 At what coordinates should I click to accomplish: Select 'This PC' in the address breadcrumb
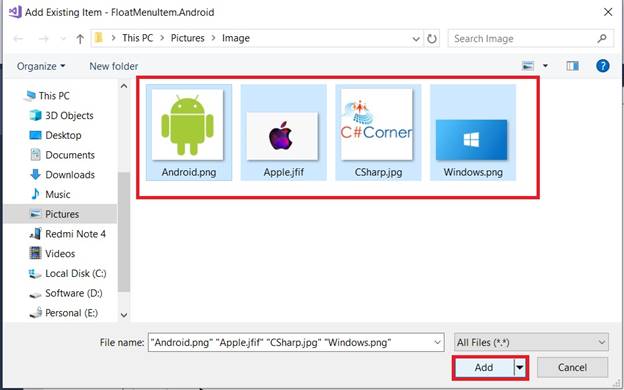pos(138,38)
